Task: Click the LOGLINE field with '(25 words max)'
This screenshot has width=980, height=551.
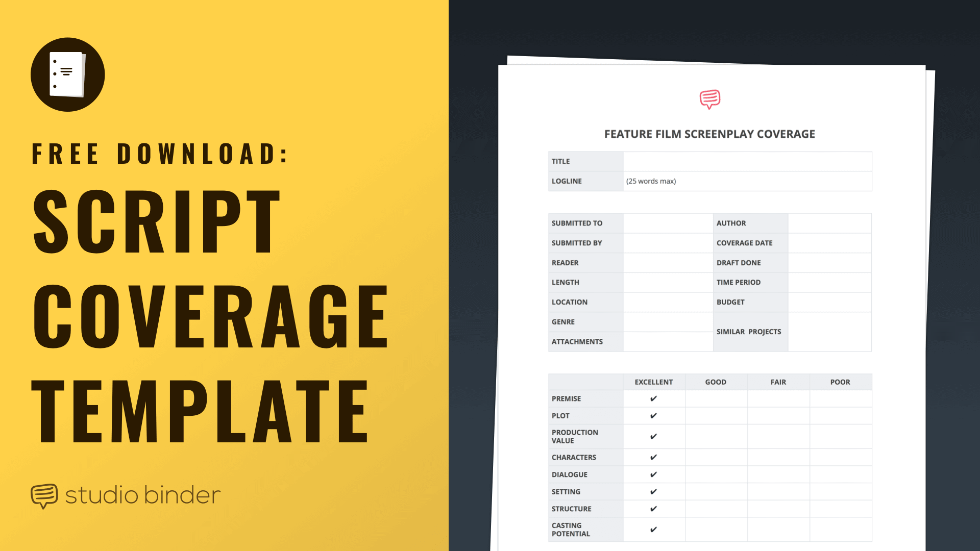Action: pos(747,181)
